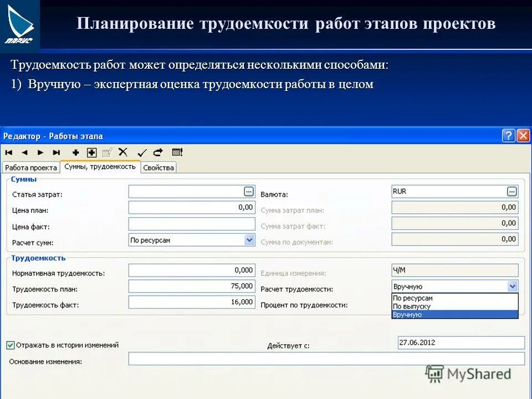Go to previous record via arrow icon
This screenshot has width=532, height=399.
point(26,152)
